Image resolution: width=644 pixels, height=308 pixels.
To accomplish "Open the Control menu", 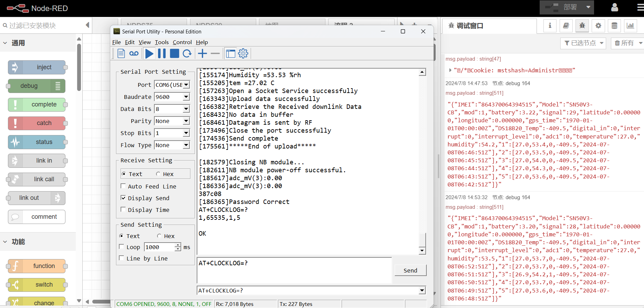I will click(182, 42).
